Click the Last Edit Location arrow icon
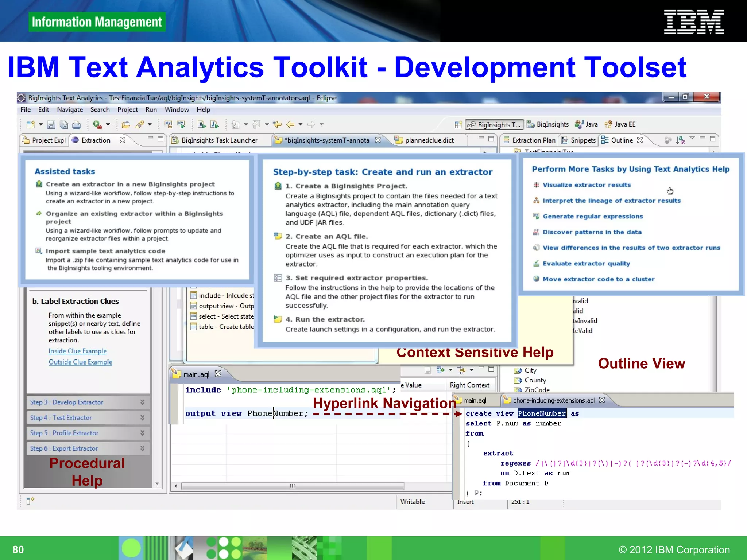The image size is (747, 560). click(277, 125)
